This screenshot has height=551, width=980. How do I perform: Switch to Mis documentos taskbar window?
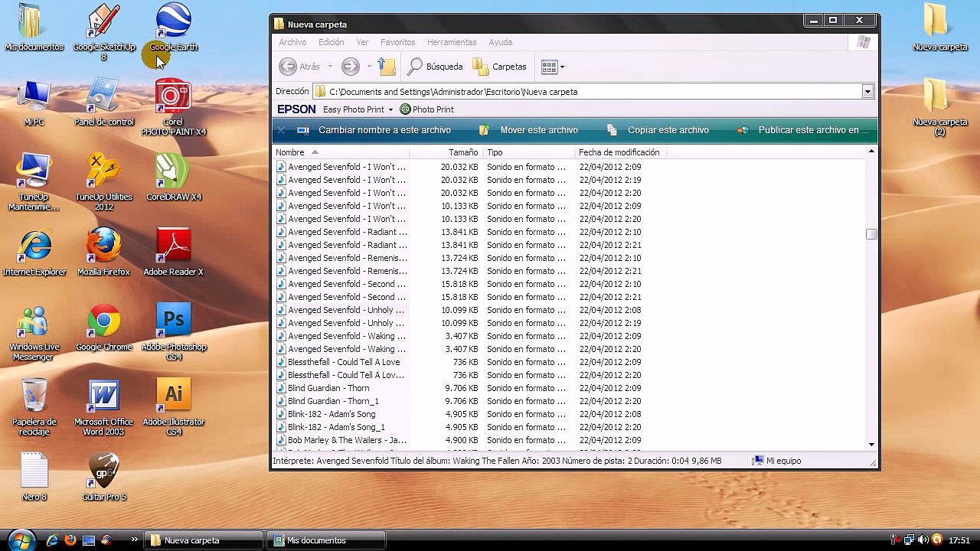click(327, 540)
